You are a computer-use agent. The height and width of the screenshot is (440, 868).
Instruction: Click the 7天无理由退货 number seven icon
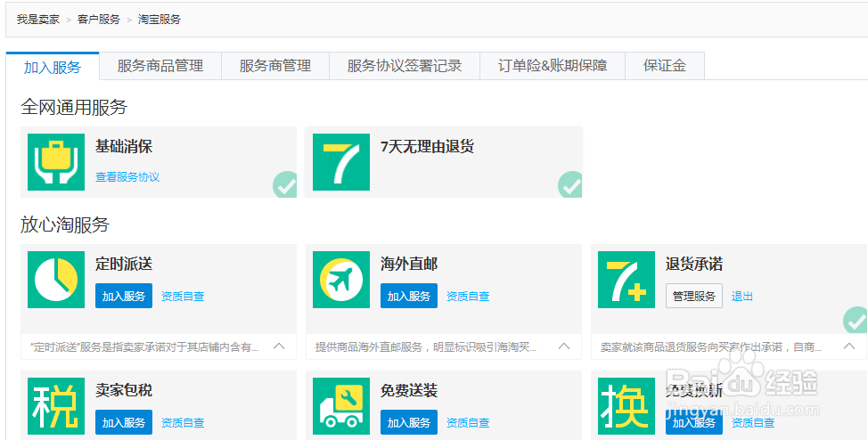[341, 161]
